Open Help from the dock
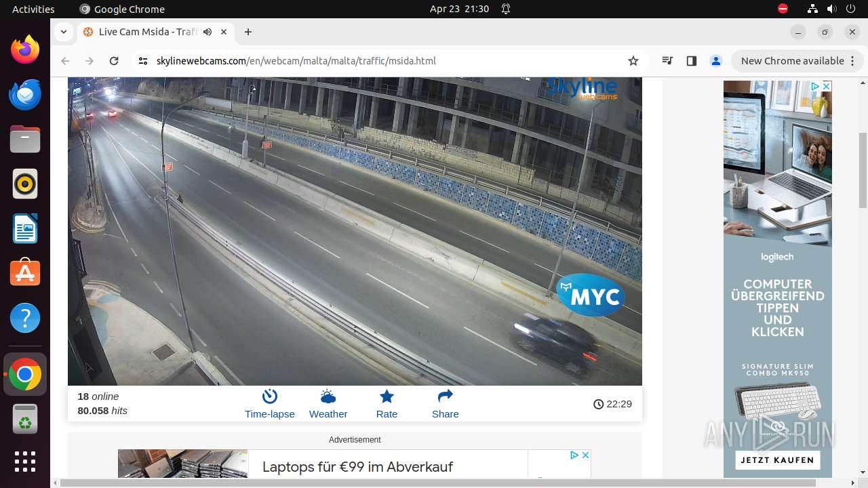868x488 pixels. [x=25, y=318]
